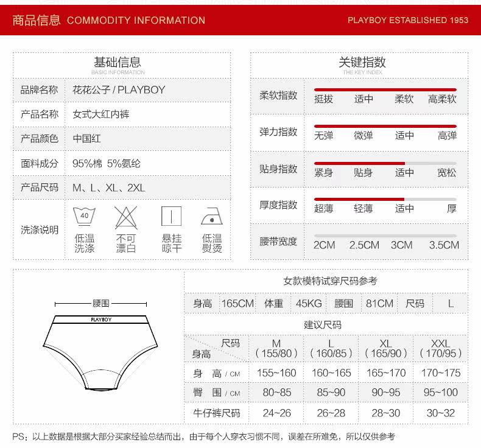
Task: Click the 牛仔裤尺码 row label
Action: click(217, 413)
